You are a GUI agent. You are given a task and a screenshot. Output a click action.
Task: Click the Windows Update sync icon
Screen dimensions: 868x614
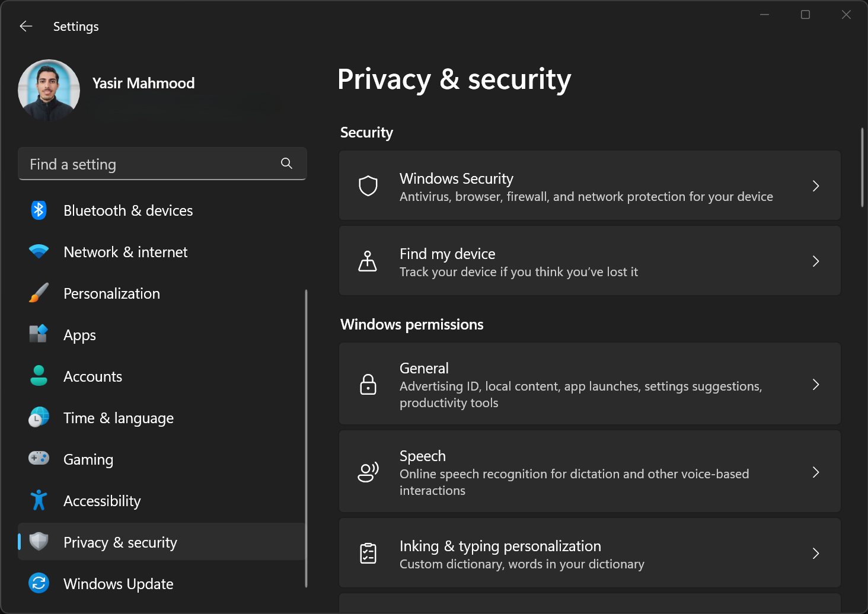39,583
